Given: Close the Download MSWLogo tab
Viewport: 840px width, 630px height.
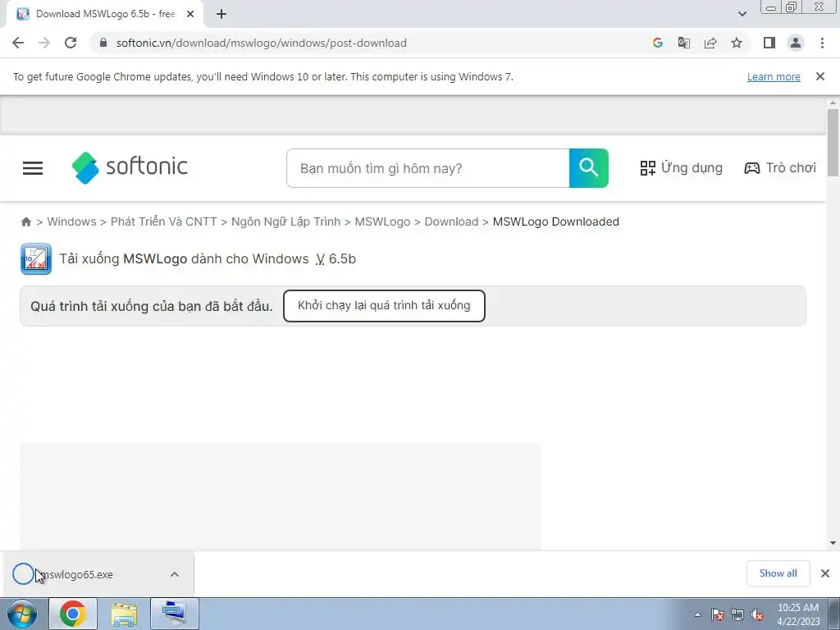Looking at the screenshot, I should [190, 15].
